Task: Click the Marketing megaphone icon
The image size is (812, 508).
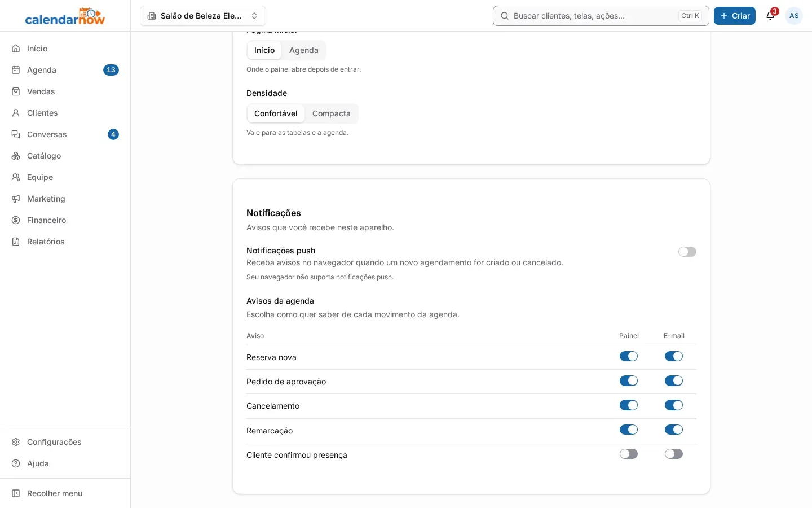Action: pyautogui.click(x=16, y=199)
